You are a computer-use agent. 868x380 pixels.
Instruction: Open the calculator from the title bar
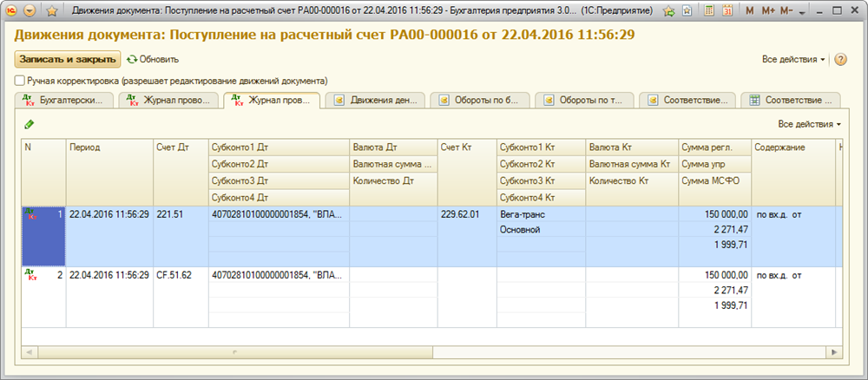click(709, 11)
